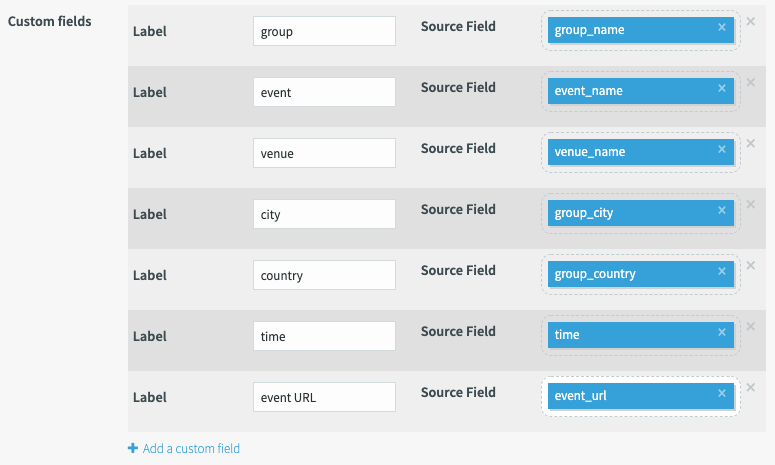Edit the 'group' label text box
This screenshot has width=775, height=465.
[x=324, y=31]
